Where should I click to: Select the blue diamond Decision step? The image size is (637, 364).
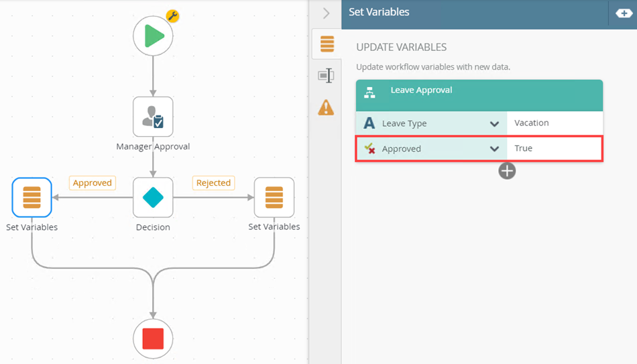click(x=153, y=197)
